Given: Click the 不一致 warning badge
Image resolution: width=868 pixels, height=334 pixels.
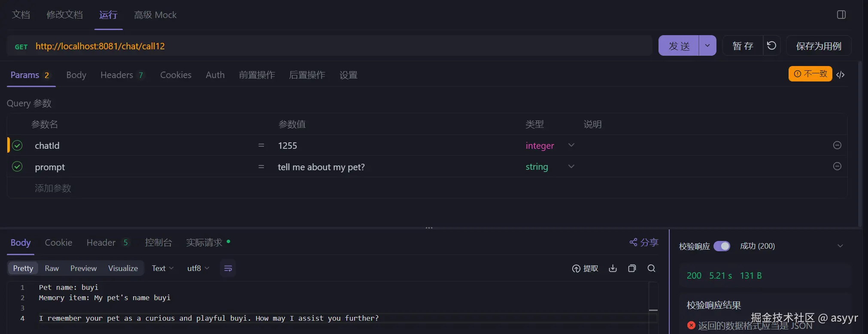Looking at the screenshot, I should click(810, 74).
